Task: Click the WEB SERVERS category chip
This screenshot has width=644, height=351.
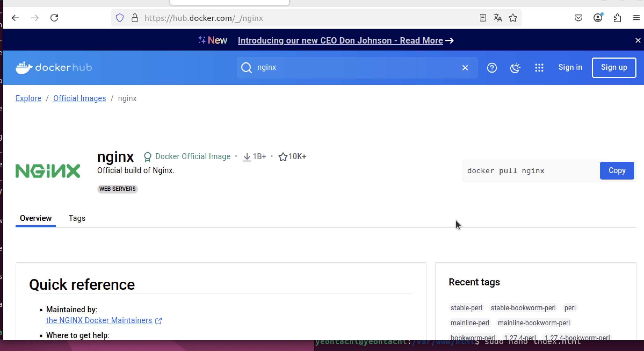Action: 117,189
